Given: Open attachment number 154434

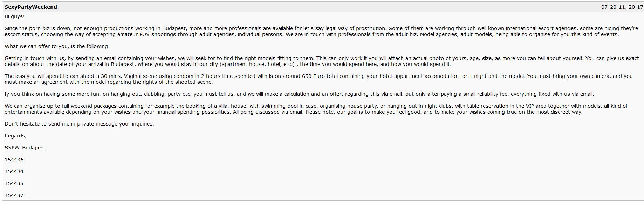Looking at the screenshot, I should pos(14,171).
